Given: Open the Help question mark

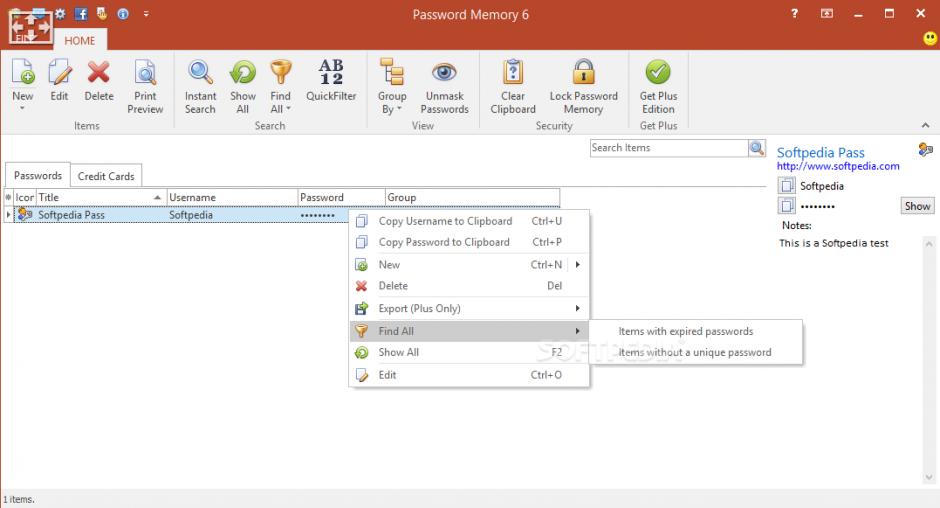Looking at the screenshot, I should [x=794, y=13].
